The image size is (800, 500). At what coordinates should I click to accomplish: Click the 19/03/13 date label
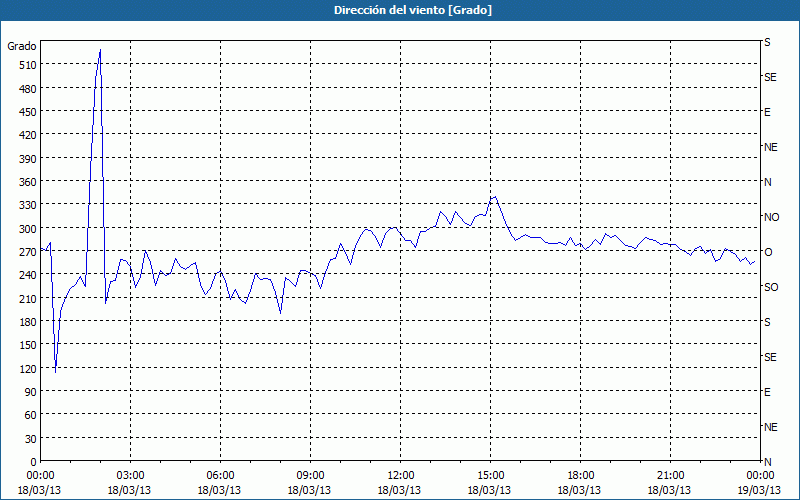click(x=760, y=490)
